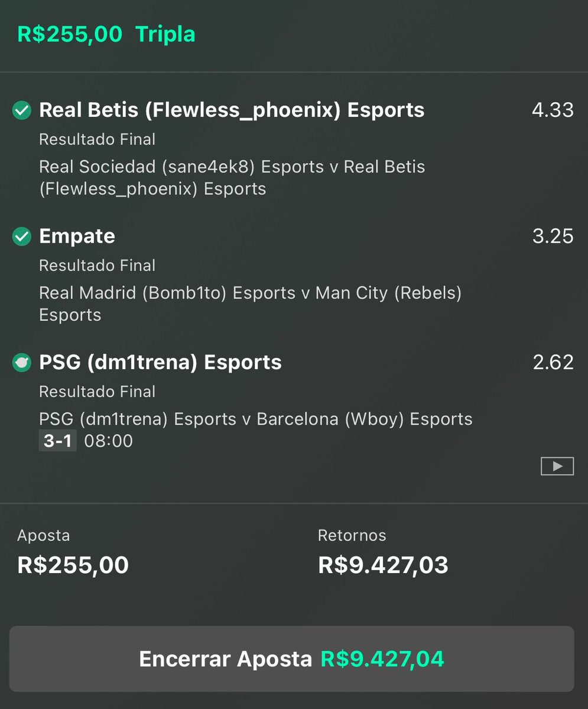Click the green checkmark beside Real Betis selection
588x709 pixels.
[22, 110]
